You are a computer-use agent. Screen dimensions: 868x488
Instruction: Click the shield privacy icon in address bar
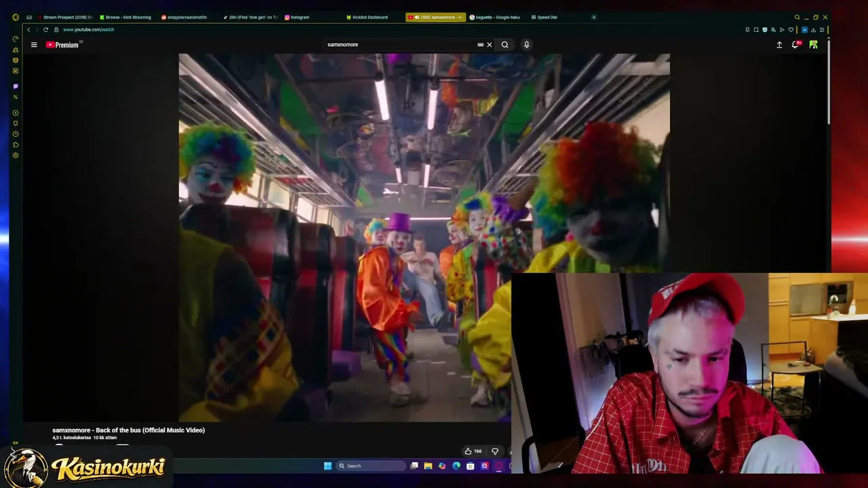tap(765, 30)
